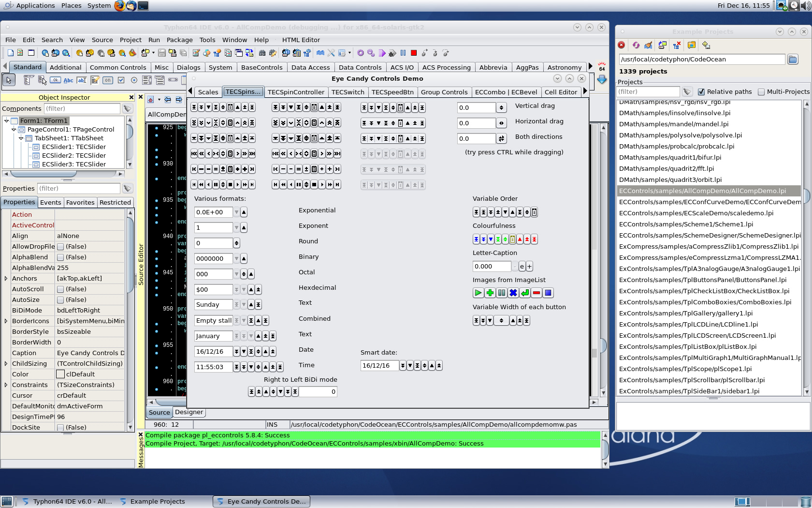Screen dimensions: 812x508
Task: Click the folder browse button beside project path
Action: point(793,60)
